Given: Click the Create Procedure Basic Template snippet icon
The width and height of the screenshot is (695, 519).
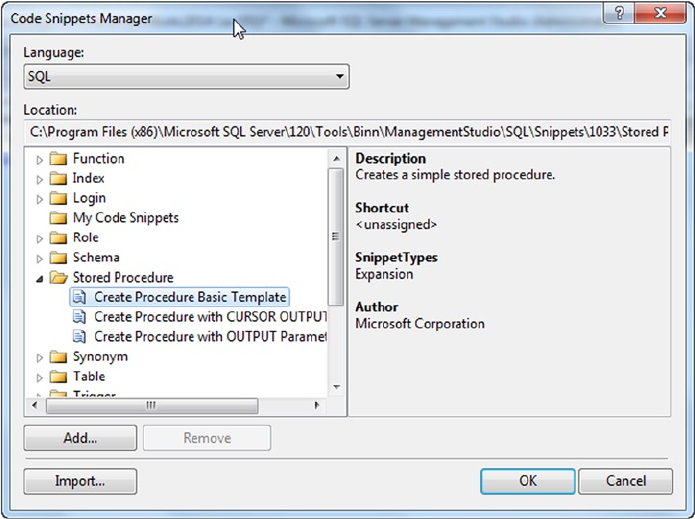Looking at the screenshot, I should tap(80, 297).
